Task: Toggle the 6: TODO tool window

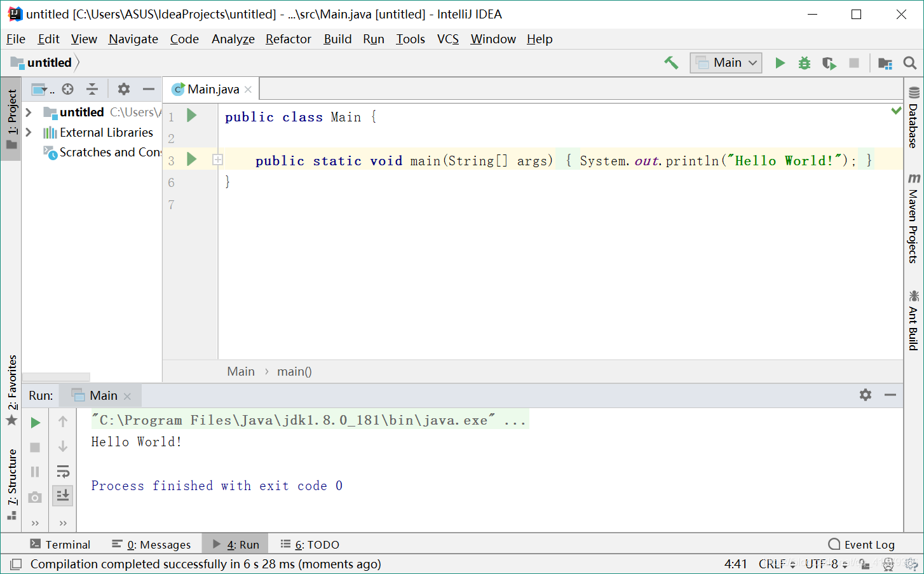Action: pyautogui.click(x=310, y=544)
